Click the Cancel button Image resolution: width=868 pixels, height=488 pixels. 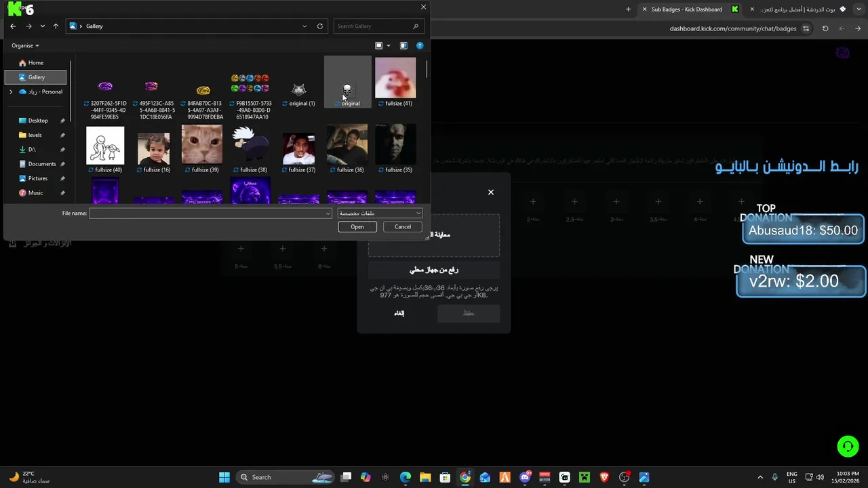click(x=403, y=226)
